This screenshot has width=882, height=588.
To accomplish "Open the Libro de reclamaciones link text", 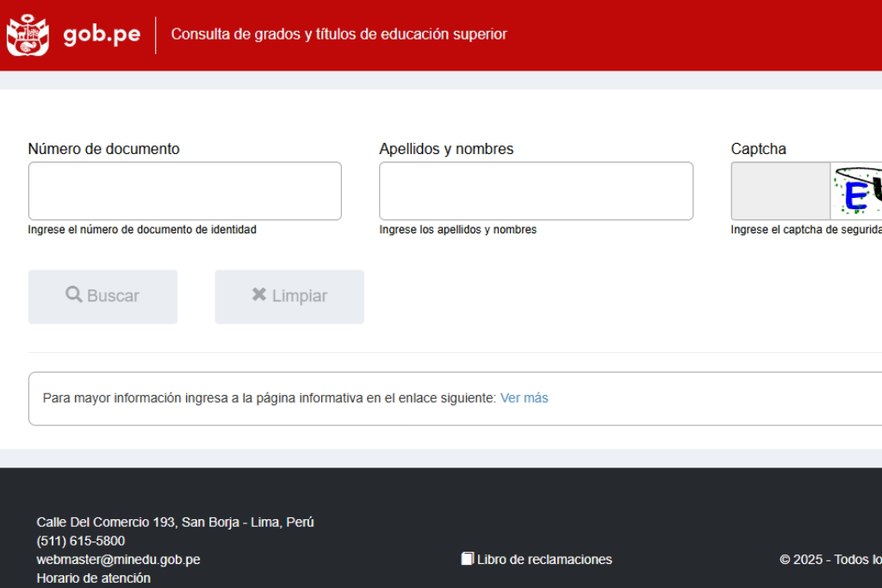I will click(x=544, y=560).
